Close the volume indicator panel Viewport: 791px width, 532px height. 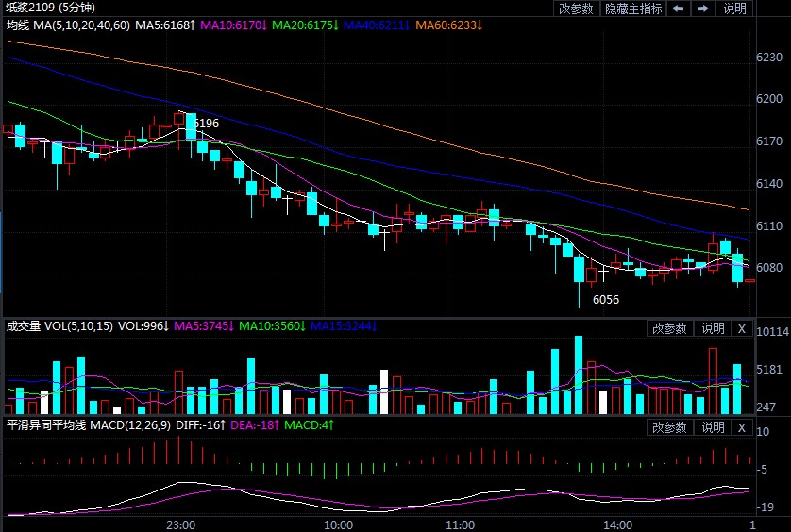coord(742,328)
